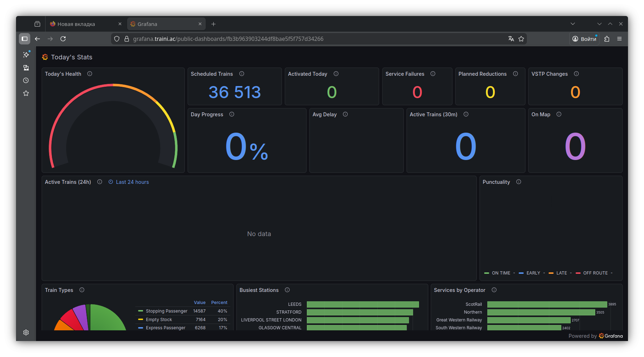Click the translate page icon in address bar
This screenshot has width=644, height=357.
511,39
